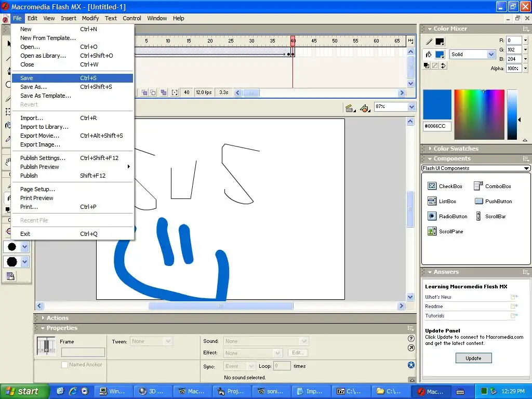Select the ListBox component icon
Image resolution: width=532 pixels, height=399 pixels.
[432, 201]
